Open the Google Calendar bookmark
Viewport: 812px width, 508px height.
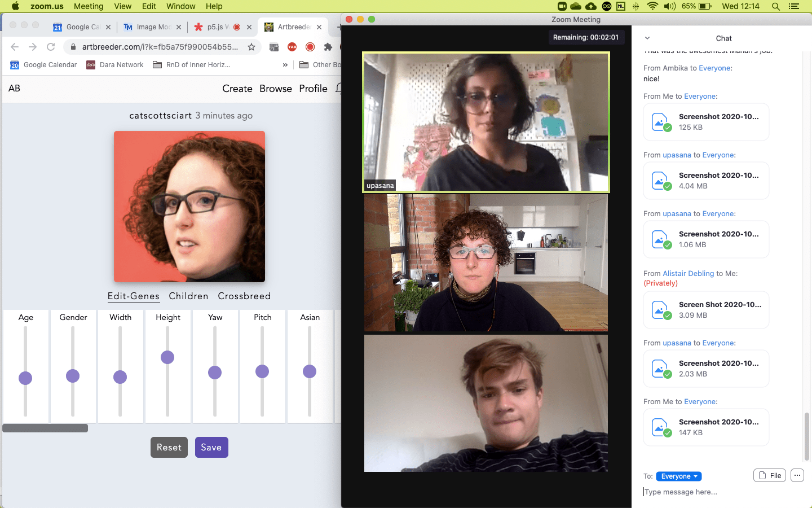click(43, 65)
